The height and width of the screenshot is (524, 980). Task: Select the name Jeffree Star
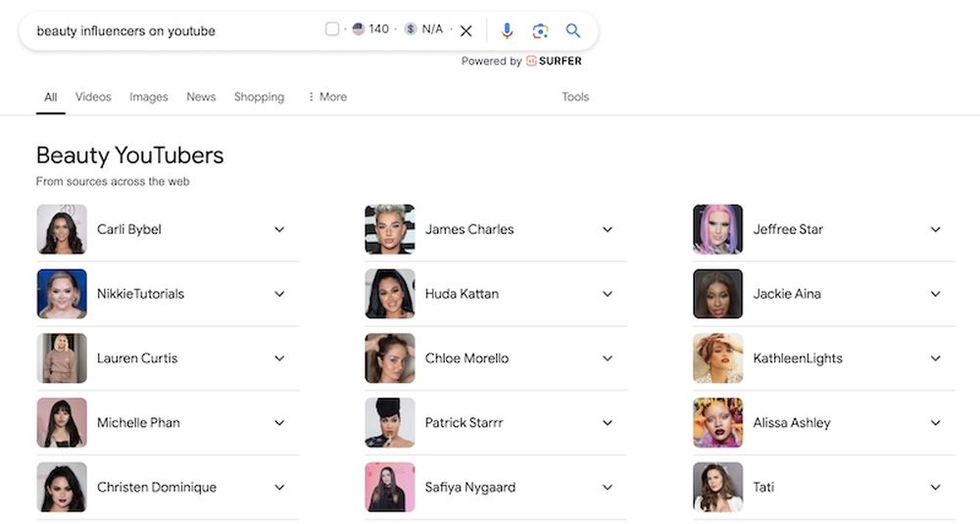coord(788,229)
